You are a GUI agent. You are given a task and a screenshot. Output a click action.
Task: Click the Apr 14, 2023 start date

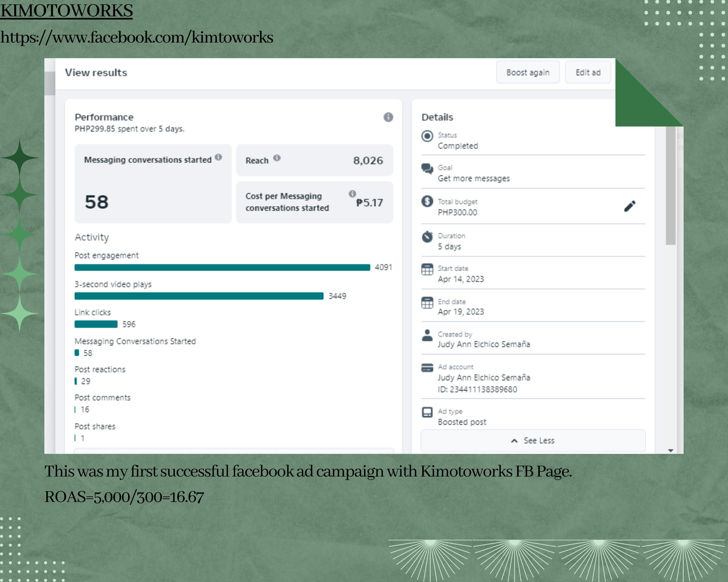pyautogui.click(x=461, y=279)
